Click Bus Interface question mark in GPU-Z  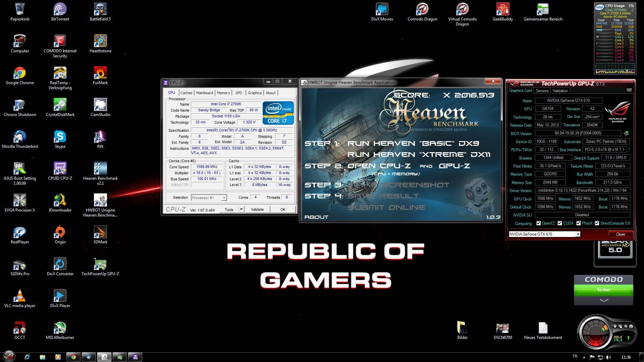coord(629,149)
